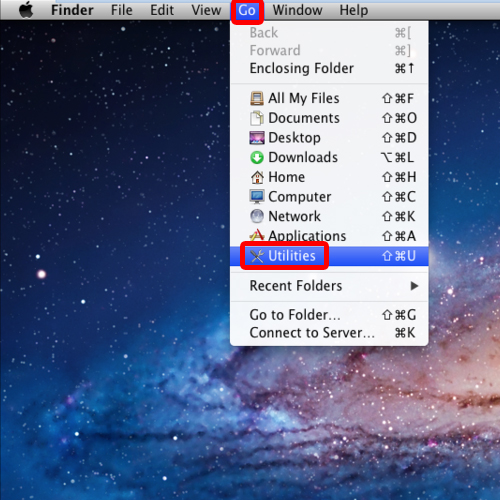Select Network in the Go menu
500x500 pixels.
coord(329,216)
